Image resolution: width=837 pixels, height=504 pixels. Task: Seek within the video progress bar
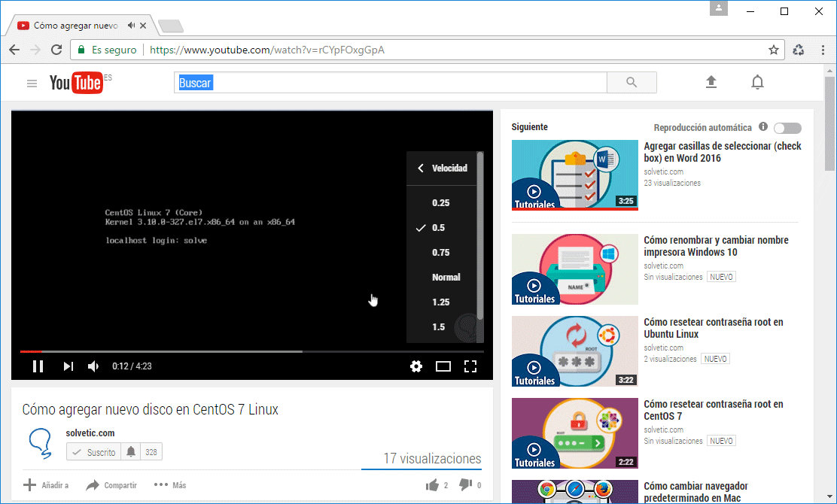[x=252, y=351]
